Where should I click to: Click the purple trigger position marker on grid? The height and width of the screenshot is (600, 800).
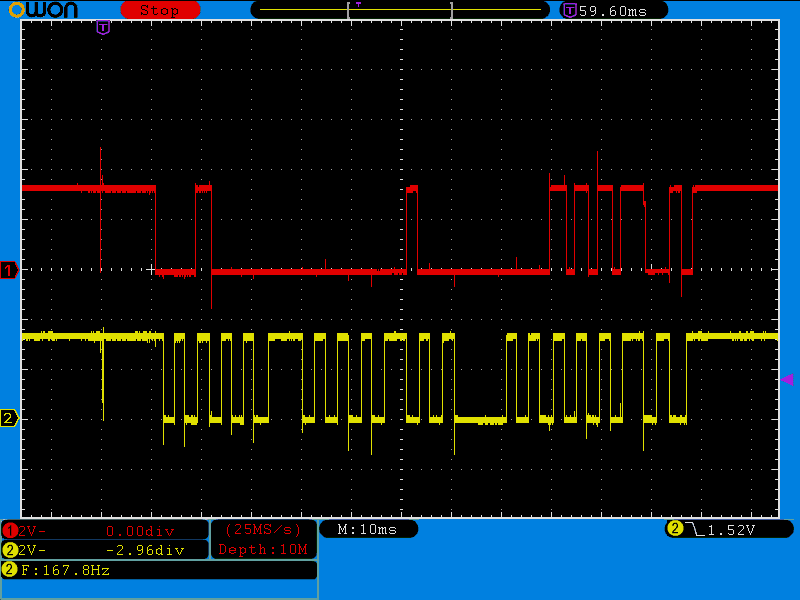(x=103, y=28)
